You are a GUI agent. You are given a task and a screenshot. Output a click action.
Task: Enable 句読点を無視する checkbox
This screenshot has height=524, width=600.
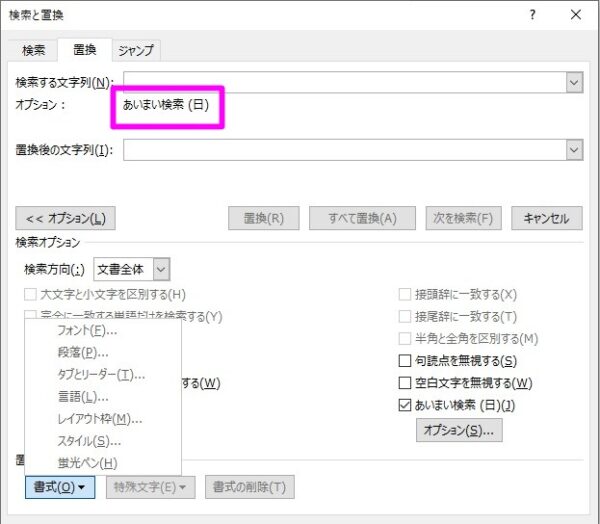click(405, 361)
